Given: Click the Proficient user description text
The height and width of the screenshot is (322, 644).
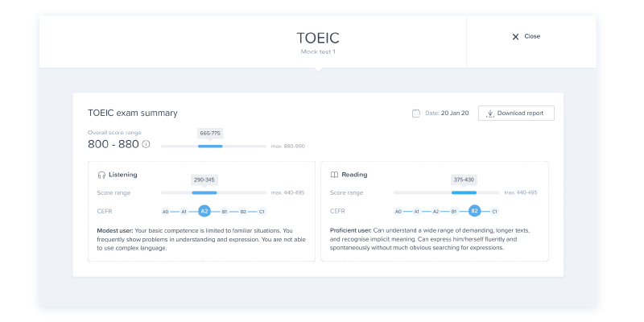Looking at the screenshot, I should coord(430,239).
